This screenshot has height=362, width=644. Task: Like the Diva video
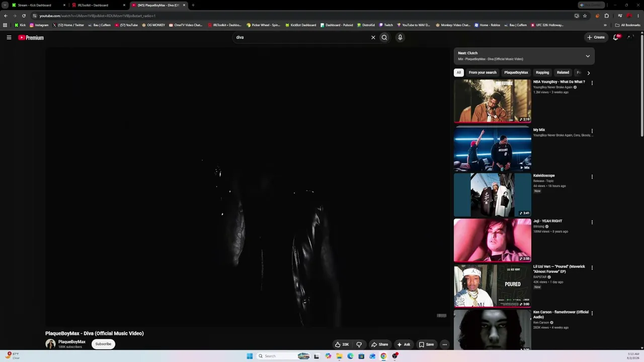click(x=342, y=344)
